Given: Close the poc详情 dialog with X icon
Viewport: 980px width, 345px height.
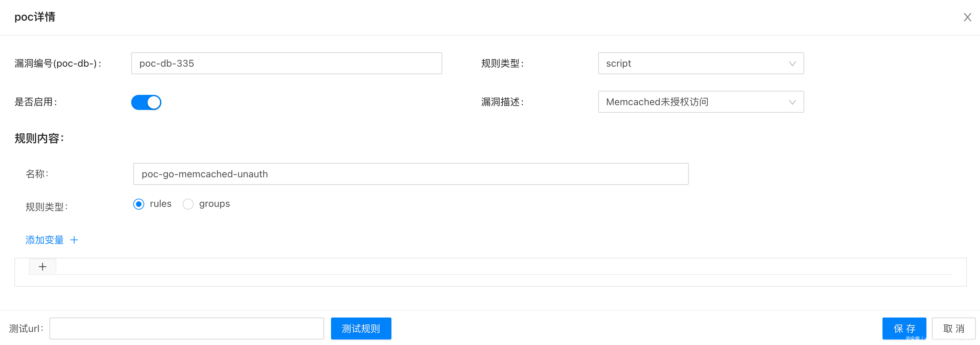Looking at the screenshot, I should point(967,17).
